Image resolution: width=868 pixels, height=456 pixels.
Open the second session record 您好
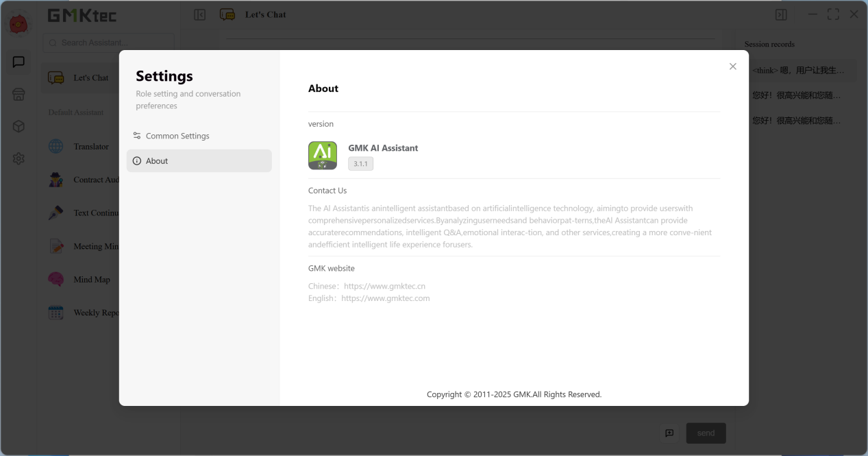click(x=799, y=95)
